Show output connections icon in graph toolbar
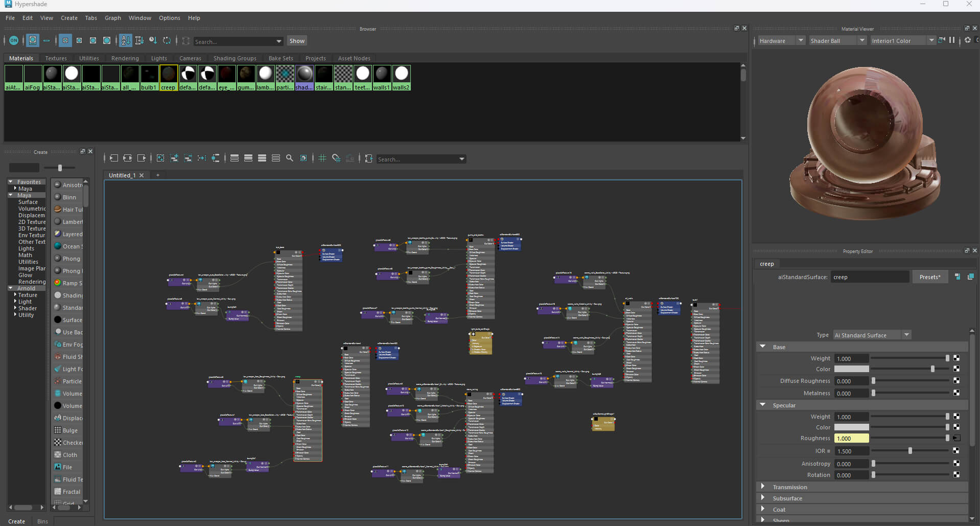 [142, 158]
